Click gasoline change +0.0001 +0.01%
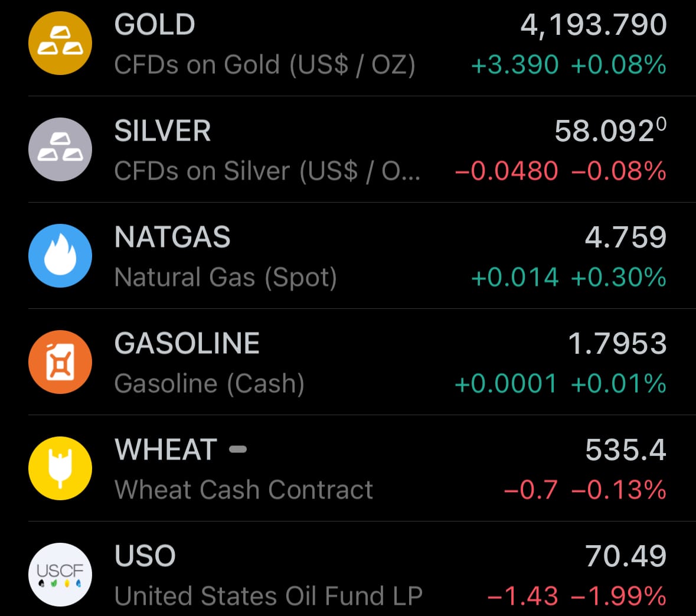 click(560, 384)
